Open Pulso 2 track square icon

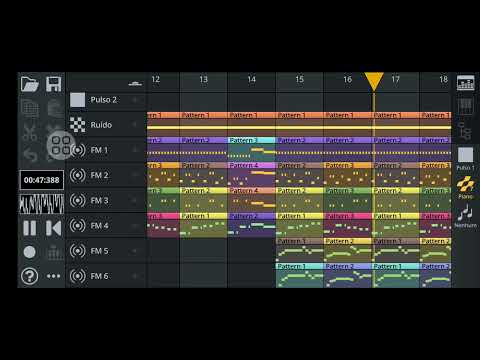pyautogui.click(x=77, y=100)
